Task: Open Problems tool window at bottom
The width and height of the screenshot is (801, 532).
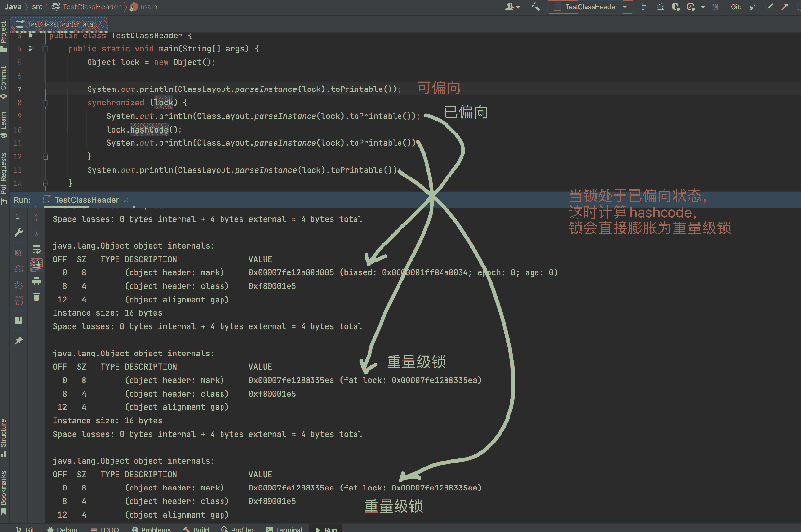Action: (151, 529)
